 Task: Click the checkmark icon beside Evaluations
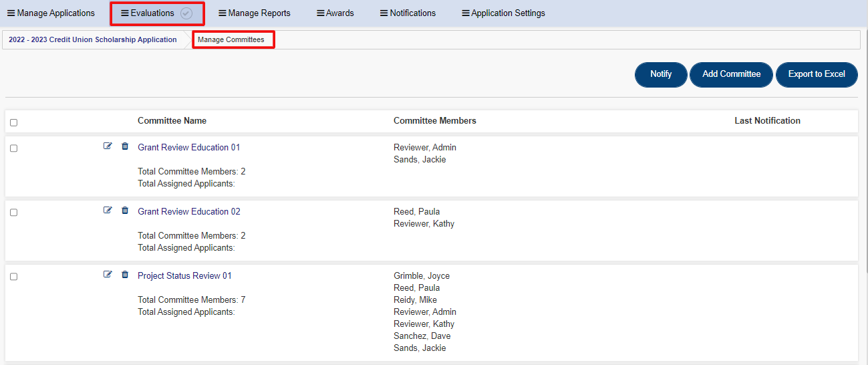coord(186,13)
